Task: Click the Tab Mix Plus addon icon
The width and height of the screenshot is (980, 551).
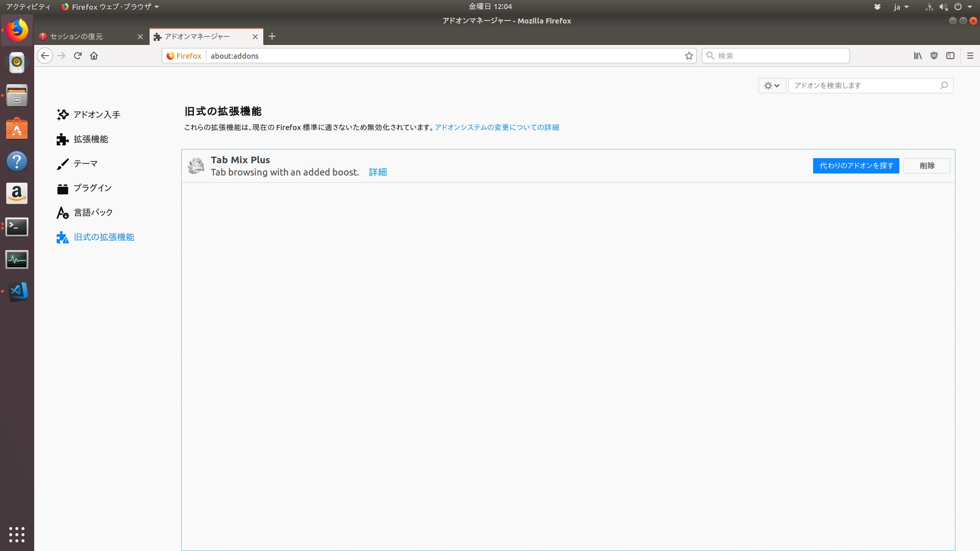Action: [x=196, y=166]
